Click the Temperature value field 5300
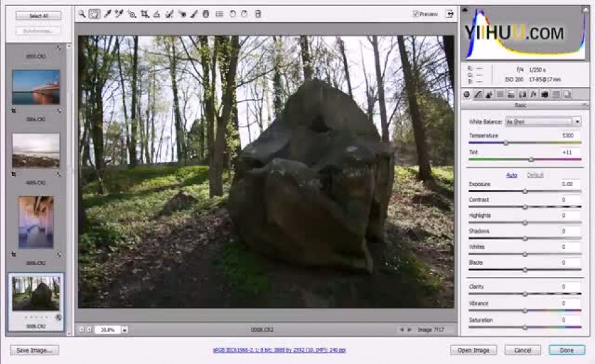Screen dimensions: 595x364 [x=568, y=135]
